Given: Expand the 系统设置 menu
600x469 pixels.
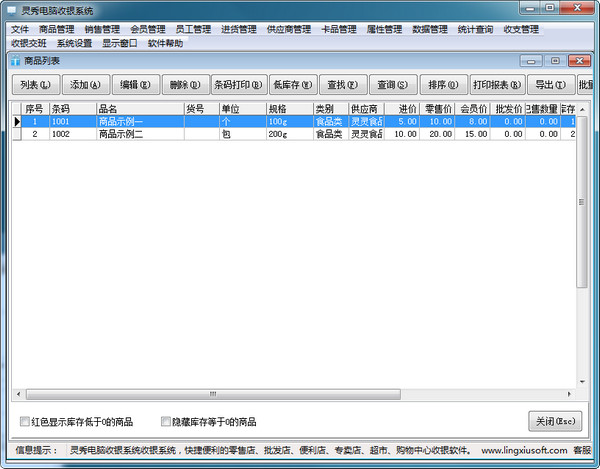Looking at the screenshot, I should [x=74, y=43].
